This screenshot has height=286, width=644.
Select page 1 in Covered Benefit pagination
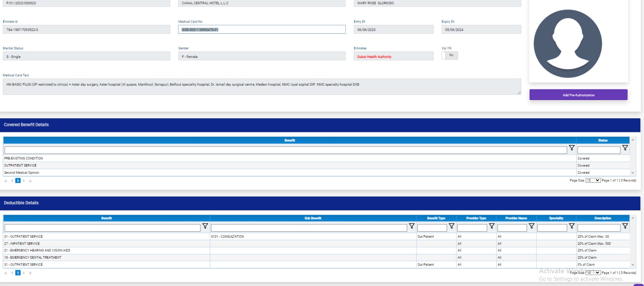coord(18,181)
